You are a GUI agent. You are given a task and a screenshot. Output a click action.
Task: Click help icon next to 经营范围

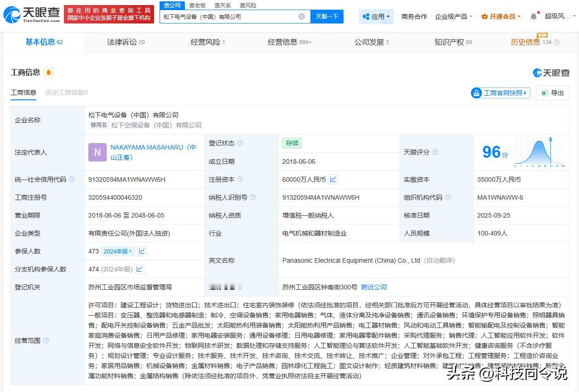point(46,340)
